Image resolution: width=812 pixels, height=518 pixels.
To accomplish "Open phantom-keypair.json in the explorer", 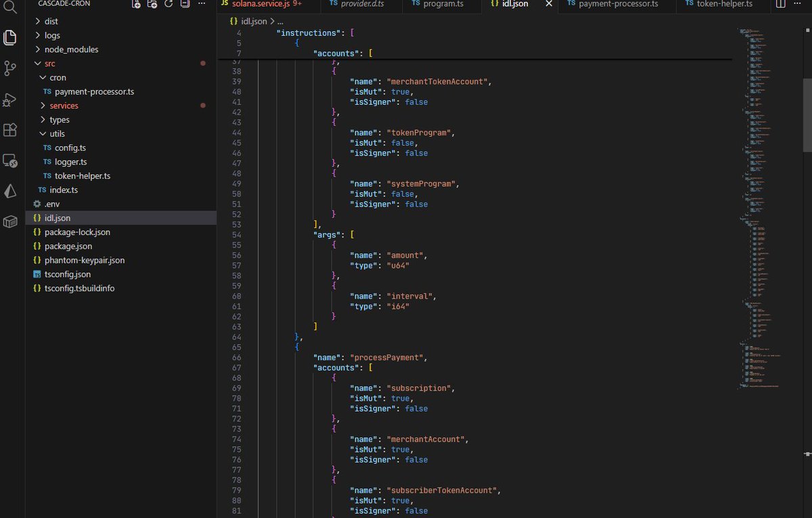I will tap(85, 260).
